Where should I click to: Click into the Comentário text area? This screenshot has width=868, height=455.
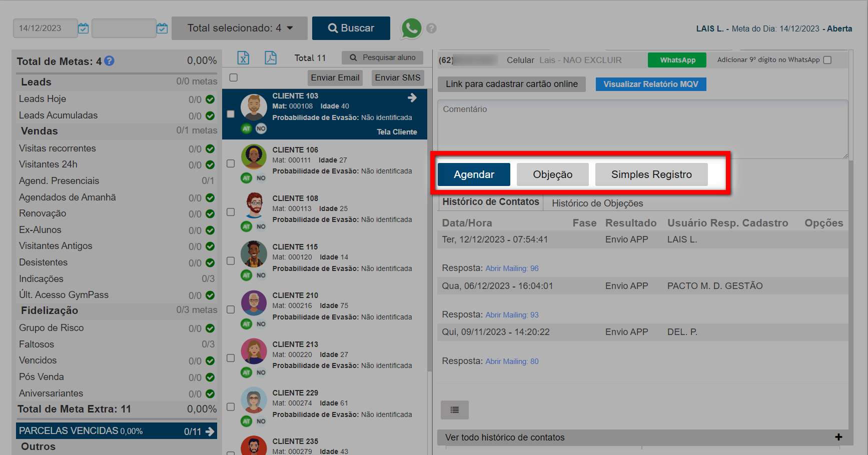(642, 129)
